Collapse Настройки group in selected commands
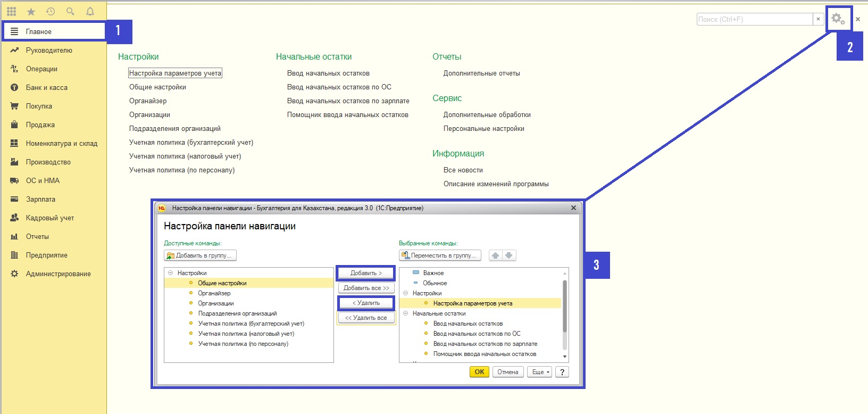Screen dimensions: 868x414 pos(406,293)
